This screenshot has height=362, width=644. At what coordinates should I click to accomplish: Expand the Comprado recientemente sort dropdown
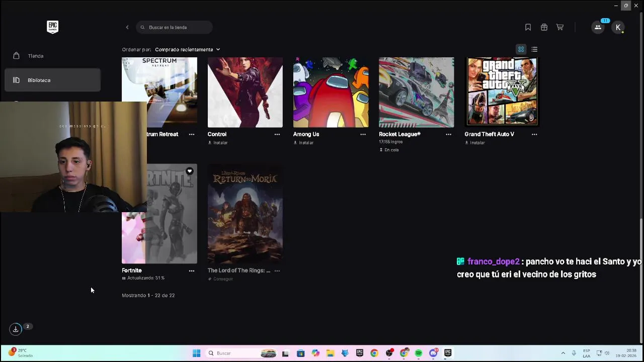point(187,49)
